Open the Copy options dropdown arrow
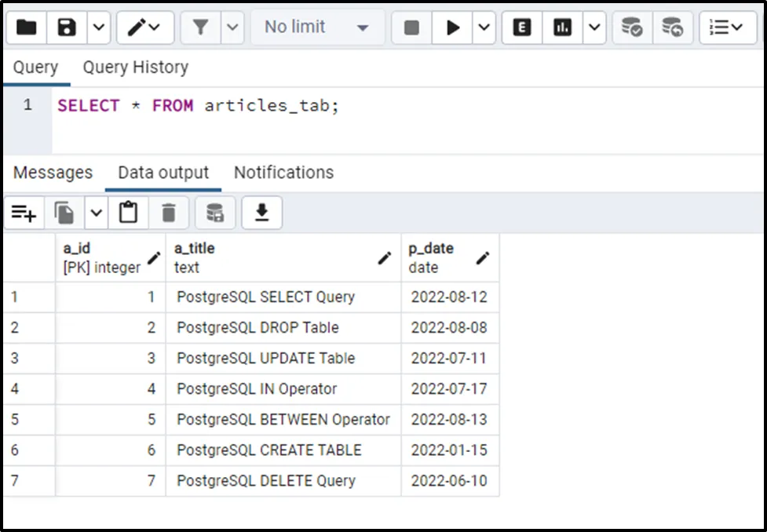The image size is (767, 532). (x=96, y=213)
